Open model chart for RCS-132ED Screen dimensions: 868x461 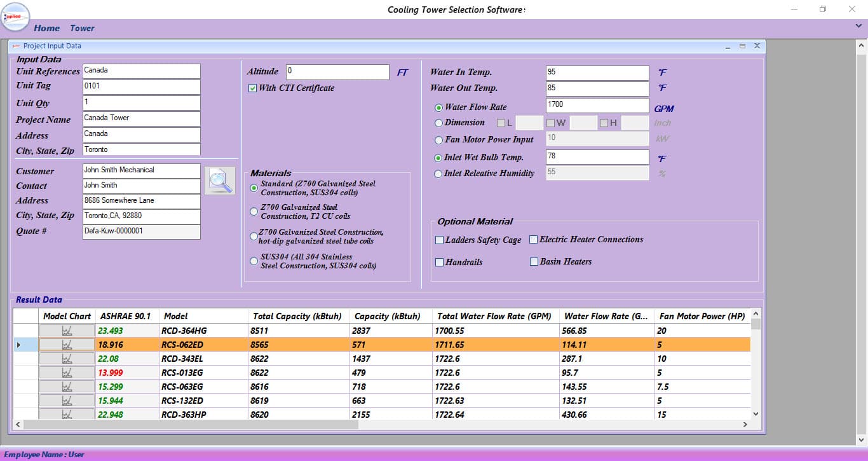(67, 401)
